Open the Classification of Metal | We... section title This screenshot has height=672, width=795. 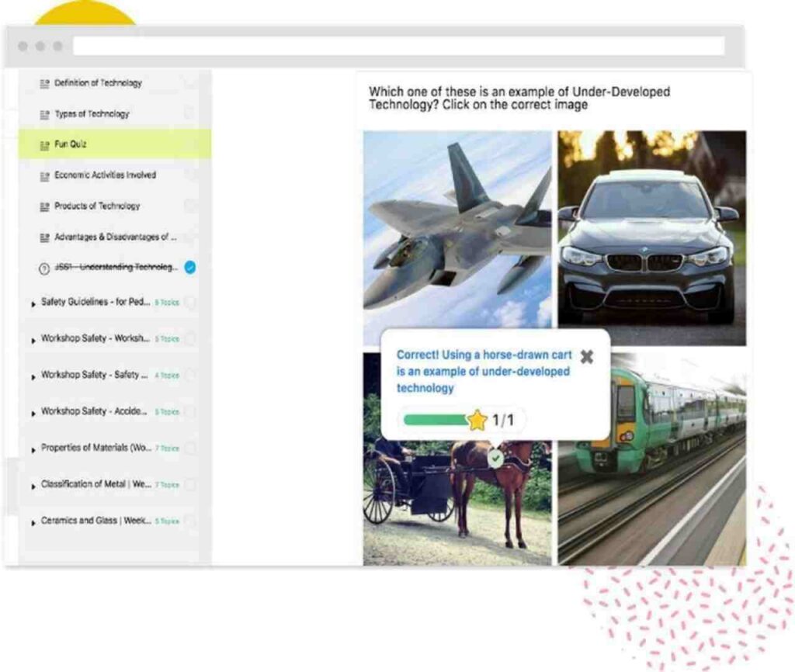(95, 484)
